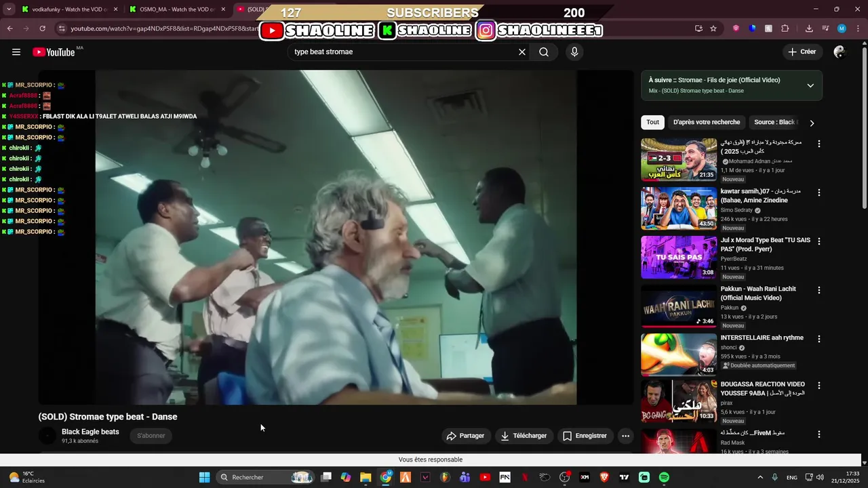Open File Explorer from the taskbar

click(366, 477)
